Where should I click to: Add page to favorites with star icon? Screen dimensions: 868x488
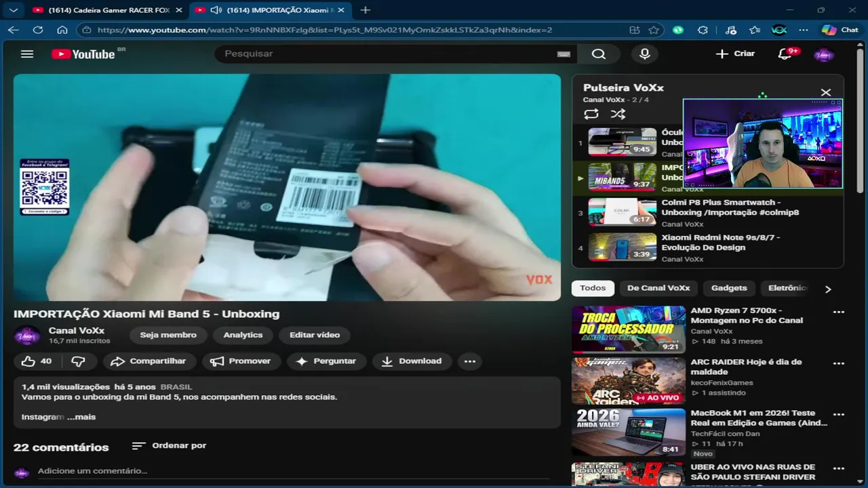[x=654, y=30]
